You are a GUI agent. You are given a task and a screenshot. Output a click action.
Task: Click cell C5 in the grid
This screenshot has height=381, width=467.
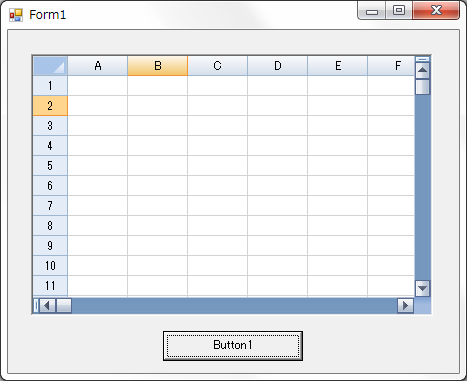[x=218, y=166]
